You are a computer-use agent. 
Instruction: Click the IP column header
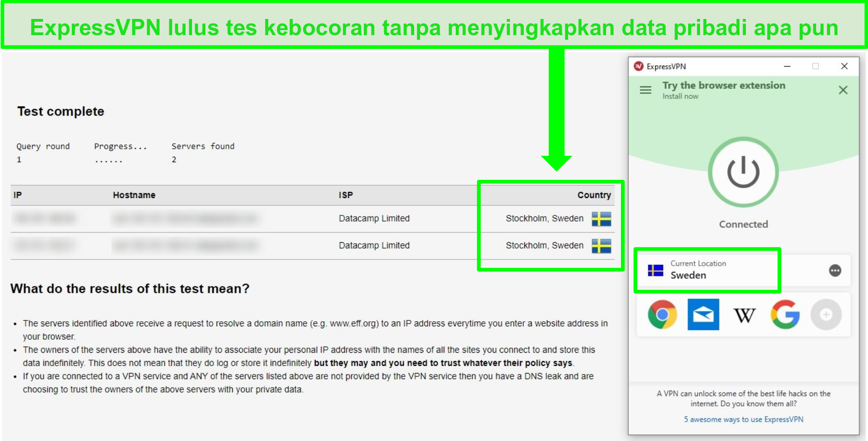click(18, 195)
